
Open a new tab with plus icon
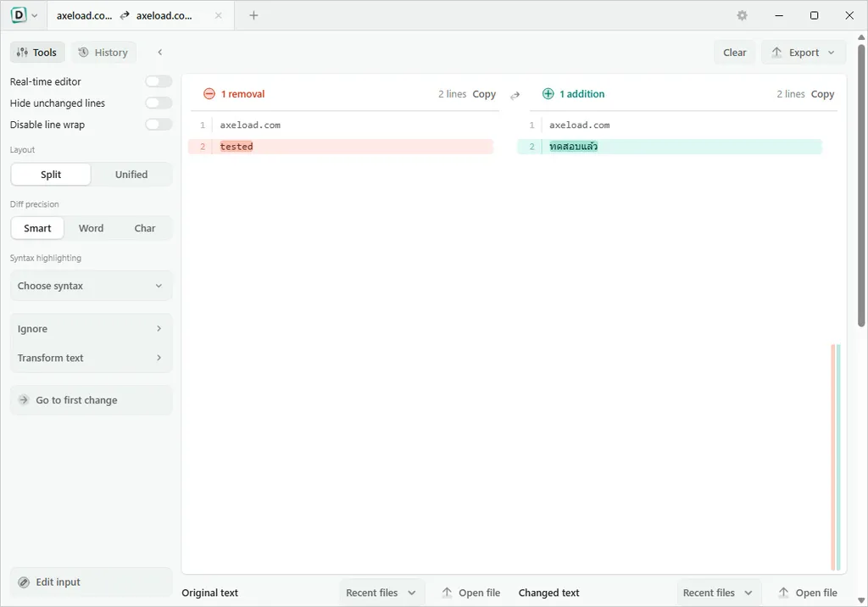click(x=253, y=15)
